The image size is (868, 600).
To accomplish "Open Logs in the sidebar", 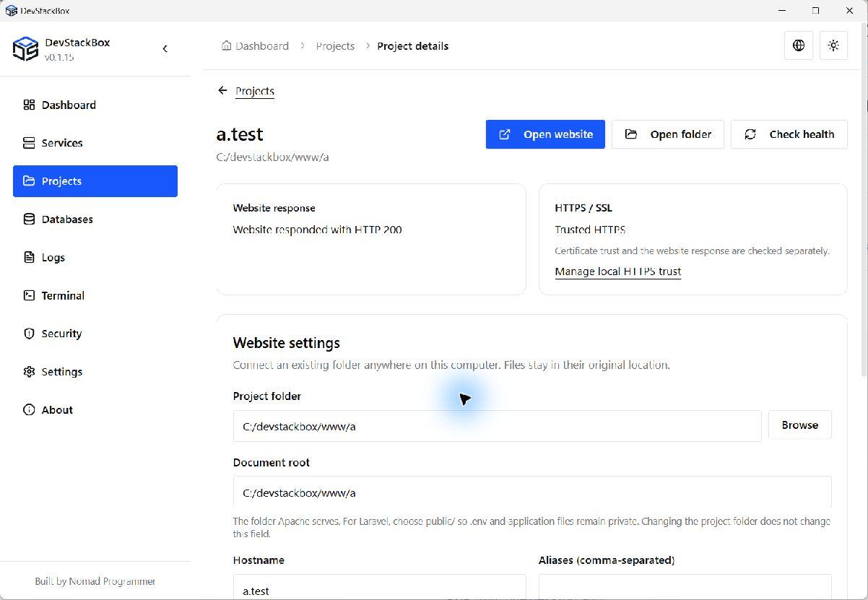I will [x=95, y=258].
